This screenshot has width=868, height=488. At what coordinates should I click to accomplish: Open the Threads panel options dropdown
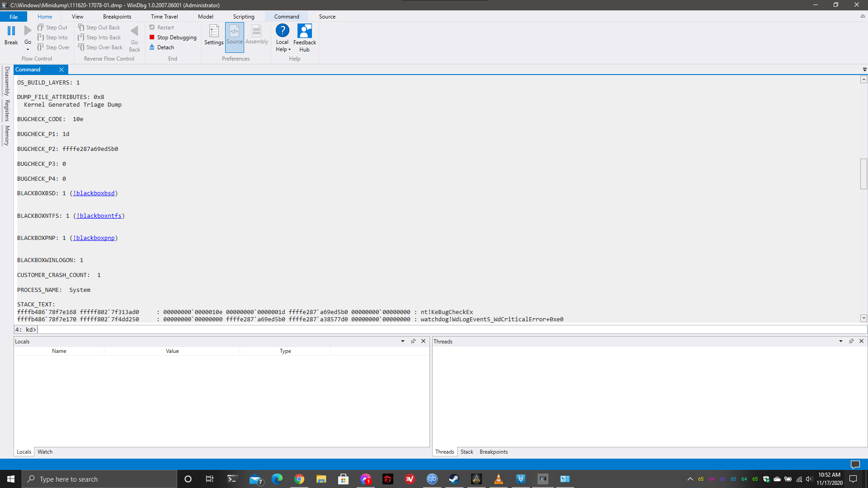coord(841,341)
